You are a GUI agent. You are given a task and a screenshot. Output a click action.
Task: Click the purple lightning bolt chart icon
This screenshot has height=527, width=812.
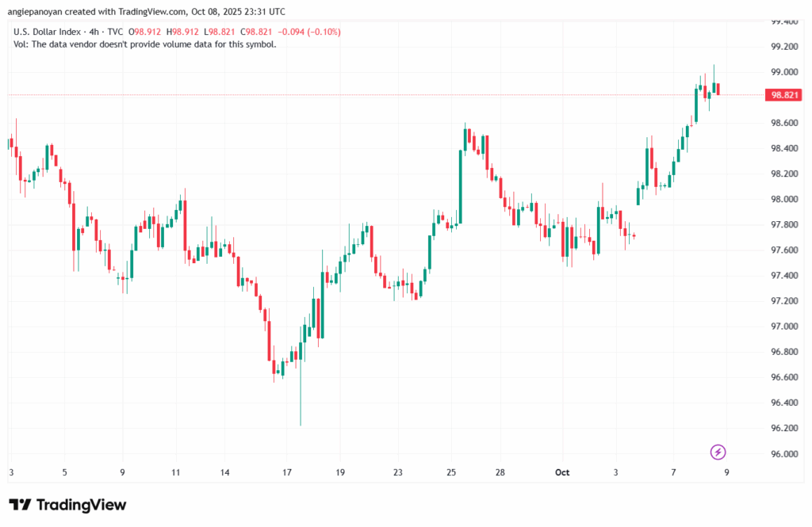[716, 452]
